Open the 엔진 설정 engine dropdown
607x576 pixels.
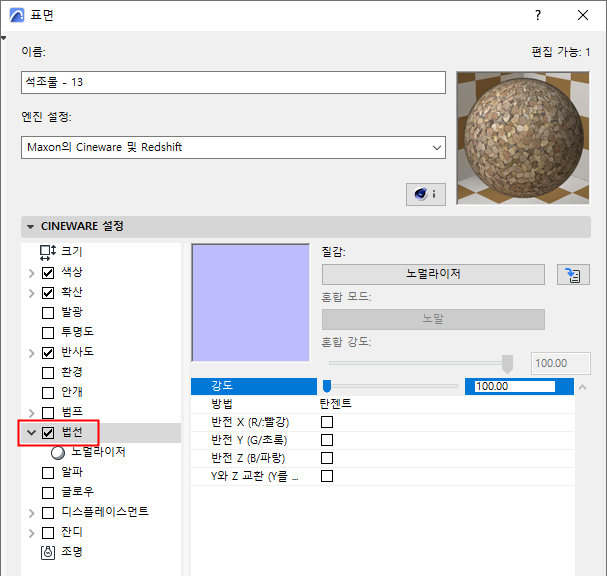coord(233,147)
